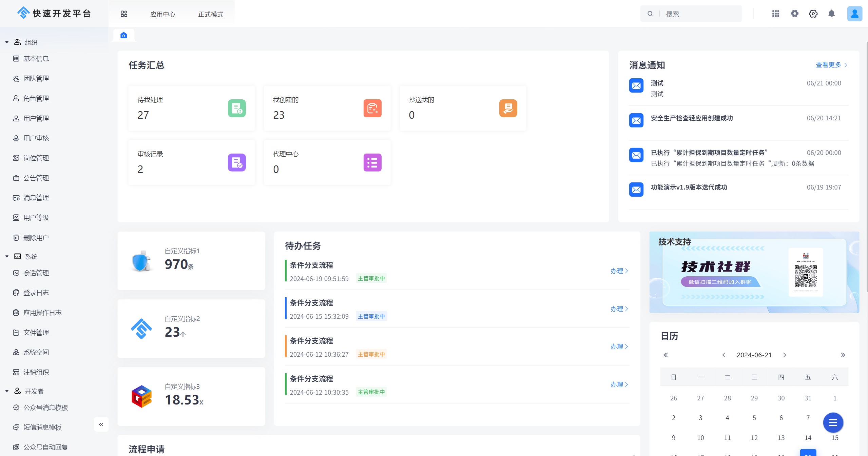This screenshot has height=456, width=868.
Task: Switch to the 应用中心 tab
Action: tap(162, 14)
